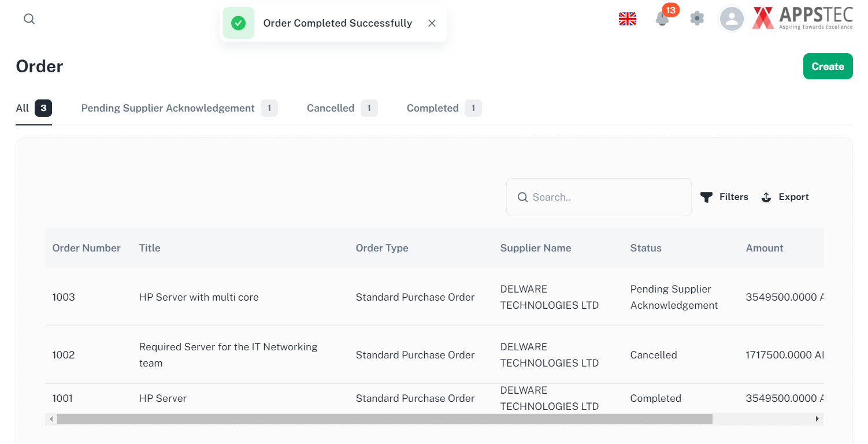Image resolution: width=868 pixels, height=444 pixels.
Task: Change language via the UK flag
Action: (627, 18)
